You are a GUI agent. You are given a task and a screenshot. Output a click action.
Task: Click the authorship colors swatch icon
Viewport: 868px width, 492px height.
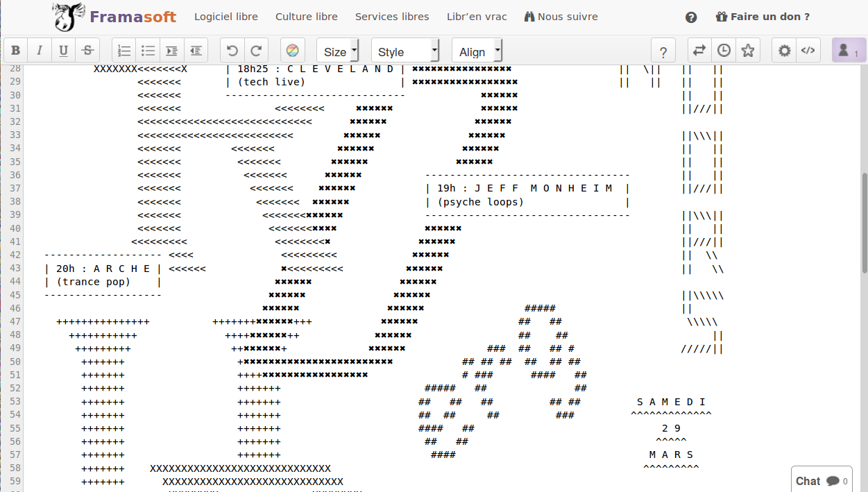click(x=293, y=51)
